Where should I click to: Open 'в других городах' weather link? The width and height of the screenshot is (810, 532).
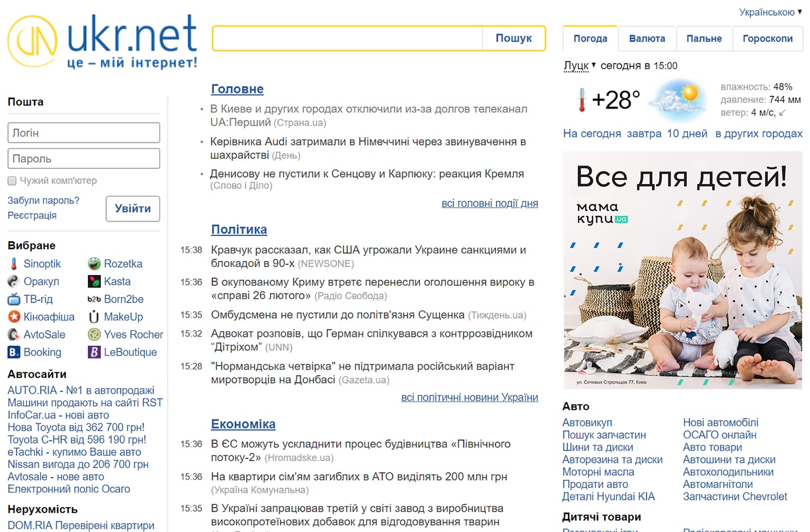tap(759, 134)
